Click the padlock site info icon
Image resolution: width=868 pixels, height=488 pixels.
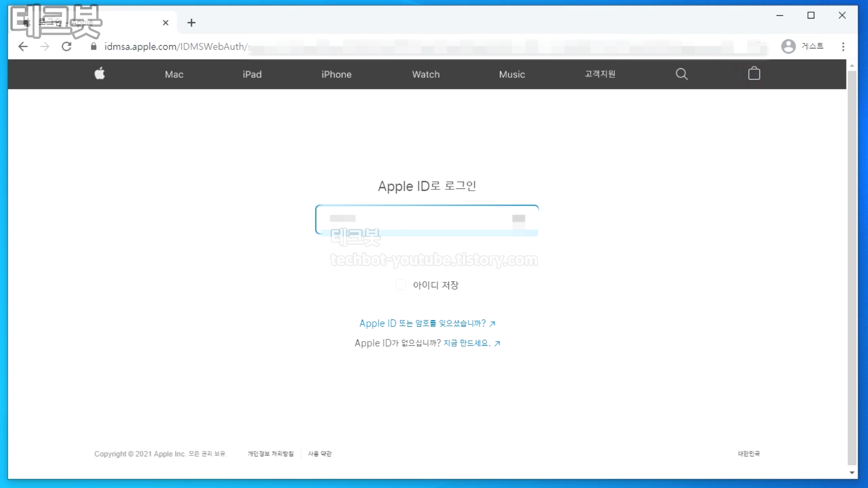(94, 47)
